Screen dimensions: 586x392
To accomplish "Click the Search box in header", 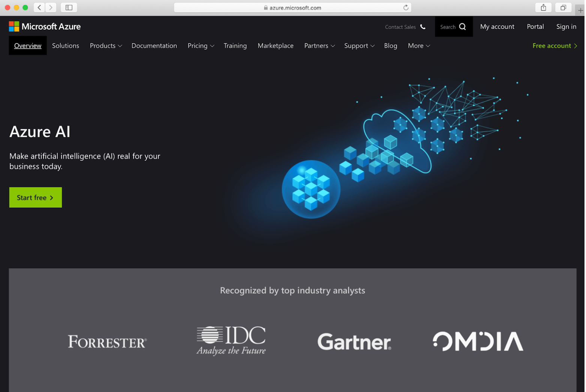I will (x=454, y=27).
